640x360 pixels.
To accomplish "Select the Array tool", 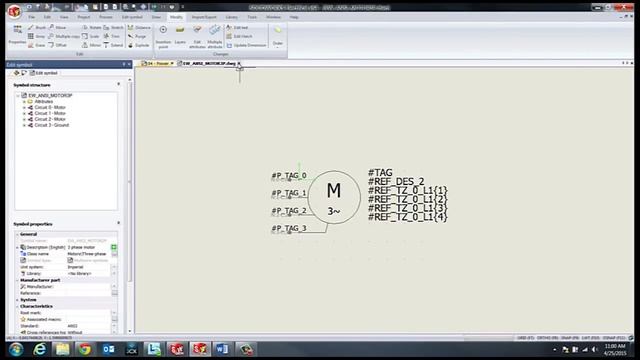I will point(36,36).
